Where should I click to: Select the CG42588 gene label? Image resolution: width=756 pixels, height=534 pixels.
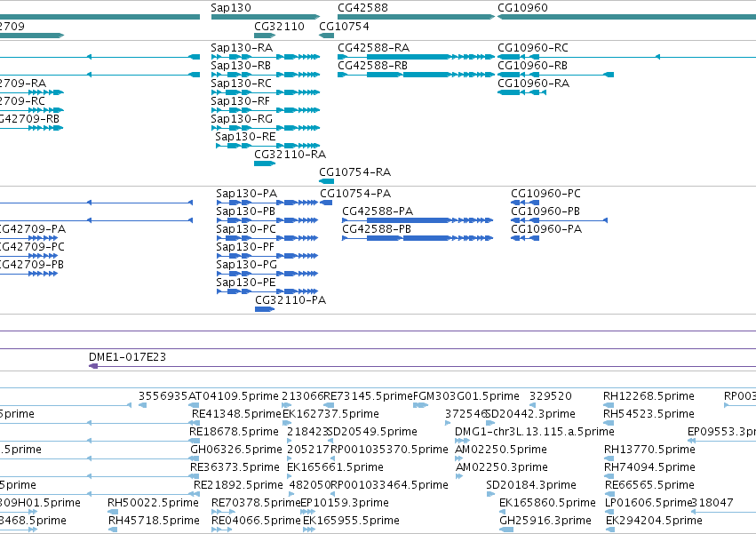pyautogui.click(x=362, y=8)
